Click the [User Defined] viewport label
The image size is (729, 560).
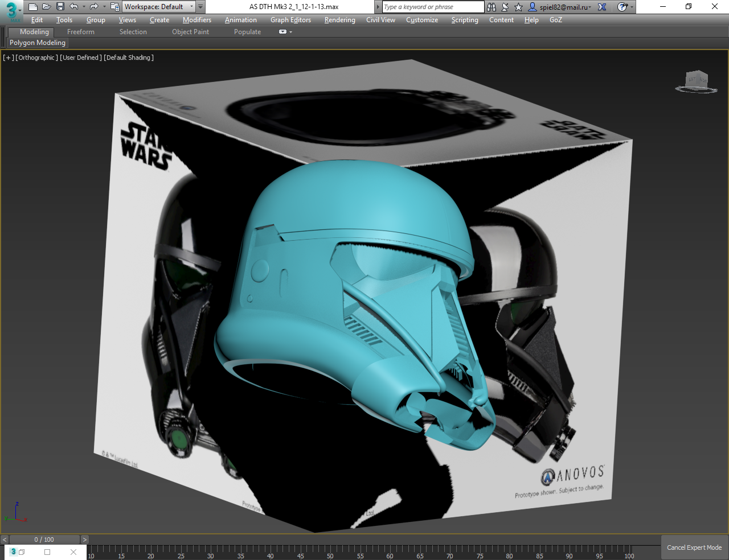pyautogui.click(x=81, y=57)
